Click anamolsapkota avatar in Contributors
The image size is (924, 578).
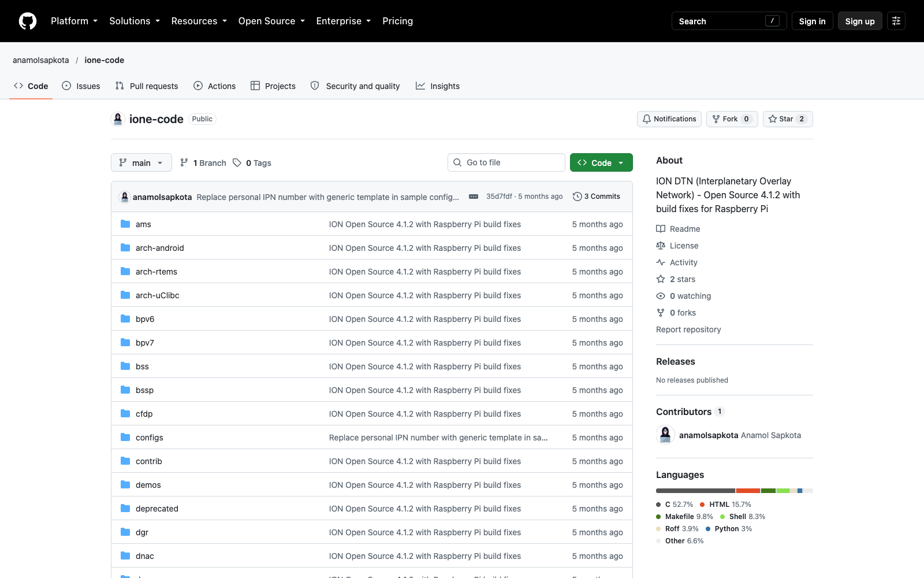[x=665, y=435]
